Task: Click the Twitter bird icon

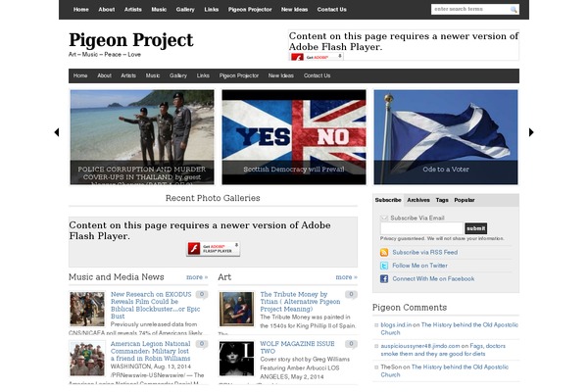Action: [x=384, y=266]
